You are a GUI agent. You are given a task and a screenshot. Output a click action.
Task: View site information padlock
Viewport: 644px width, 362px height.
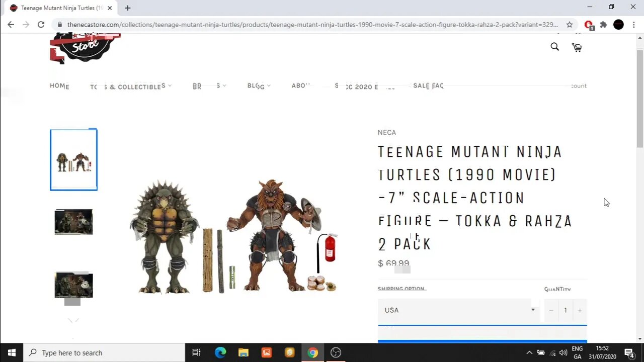(x=60, y=25)
